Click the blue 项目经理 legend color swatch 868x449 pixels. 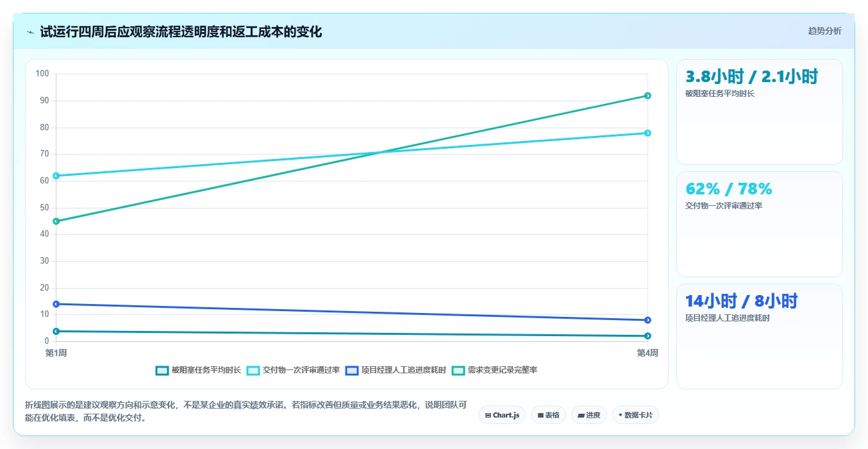coord(352,370)
